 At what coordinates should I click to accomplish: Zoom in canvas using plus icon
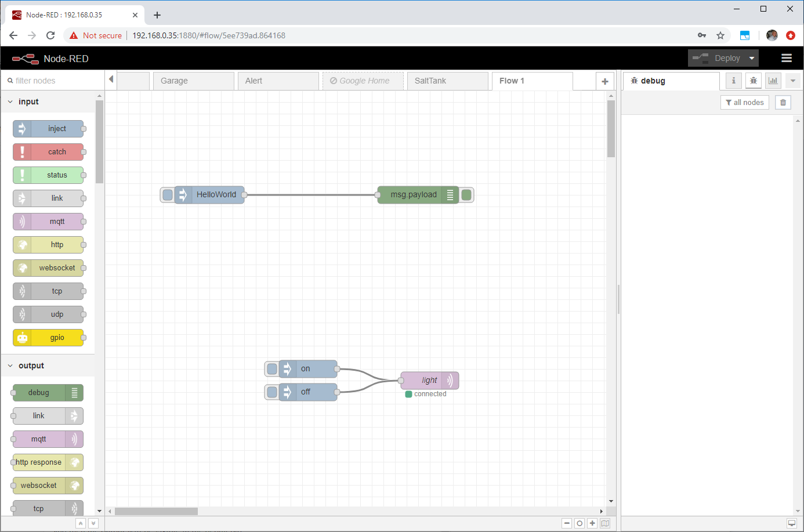coord(592,523)
